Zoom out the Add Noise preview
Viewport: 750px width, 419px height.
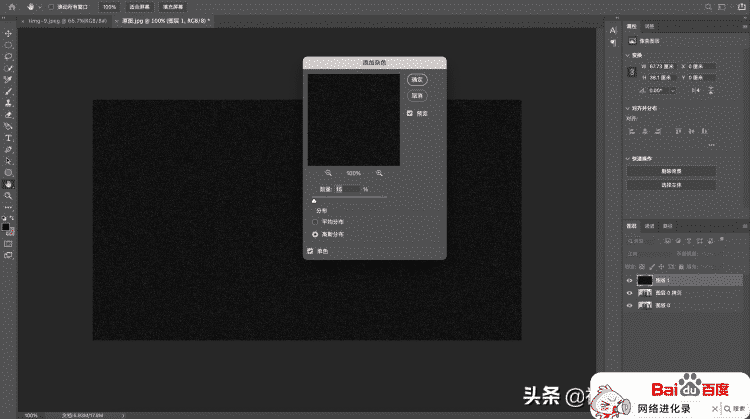pos(328,173)
